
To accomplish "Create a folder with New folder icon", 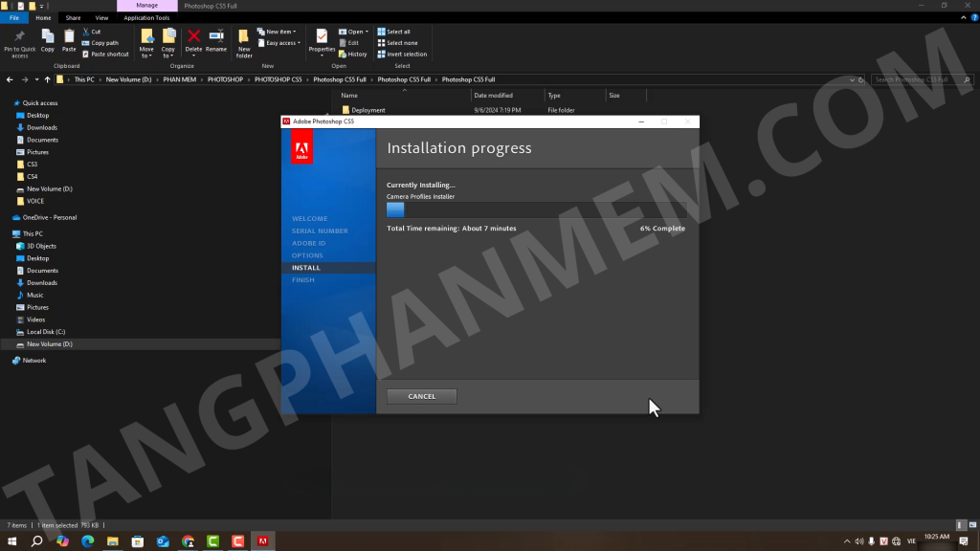I will point(244,41).
